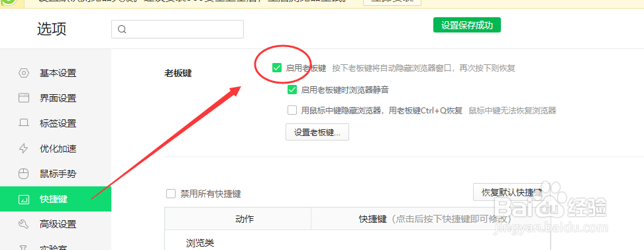Select 高级设置 in the sidebar
This screenshot has width=644, height=250.
(56, 225)
